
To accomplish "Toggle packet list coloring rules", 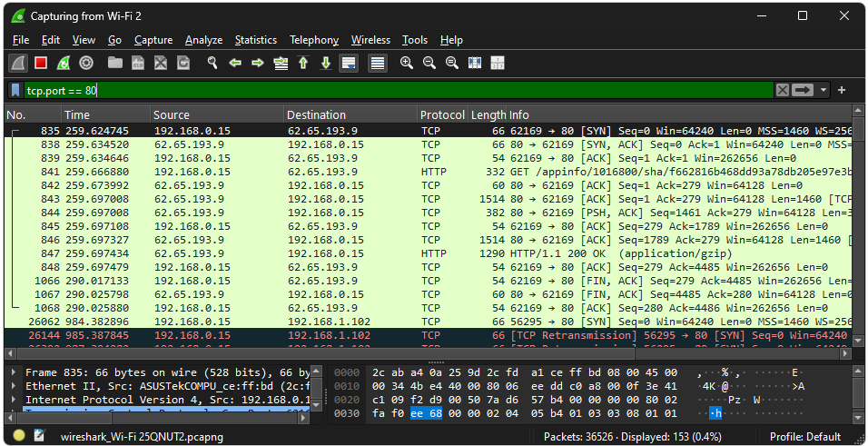I will 378,63.
